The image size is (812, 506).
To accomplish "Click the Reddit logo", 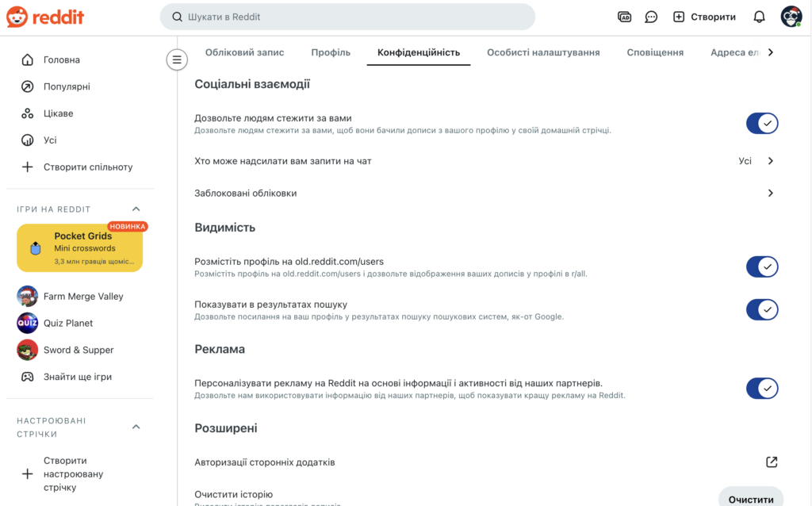I will (x=45, y=17).
